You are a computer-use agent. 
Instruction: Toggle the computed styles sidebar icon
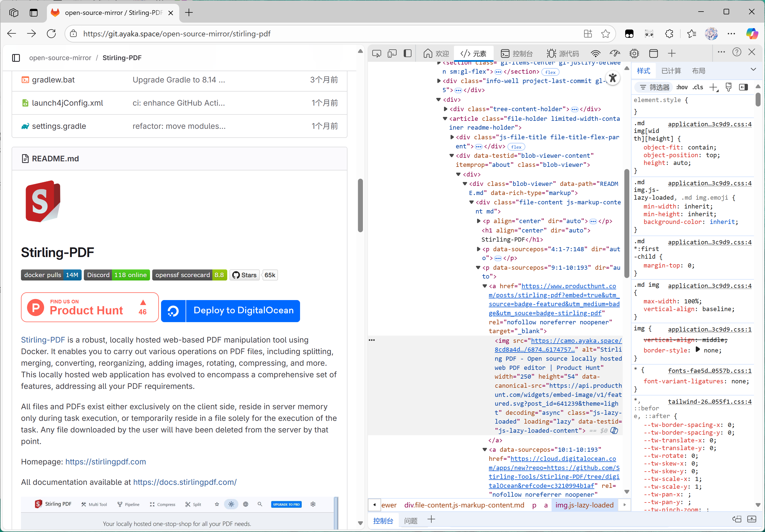click(743, 87)
